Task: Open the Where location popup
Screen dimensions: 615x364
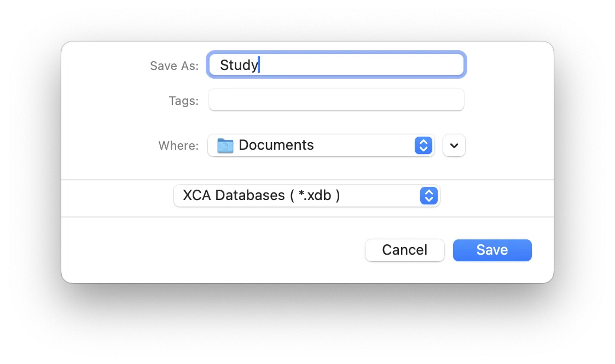Action: tap(321, 145)
